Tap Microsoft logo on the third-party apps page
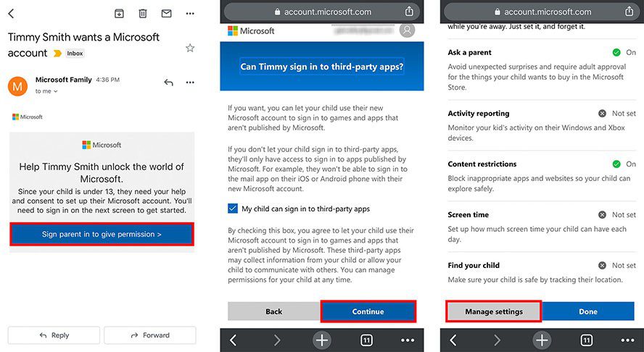 point(251,30)
